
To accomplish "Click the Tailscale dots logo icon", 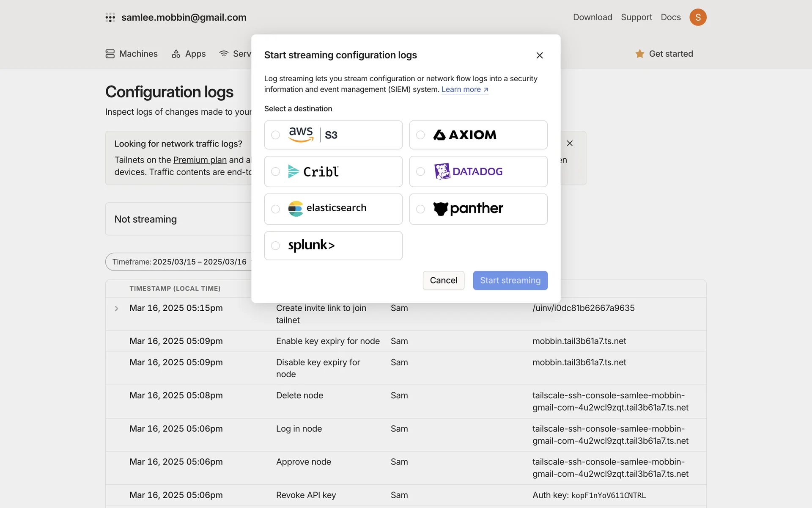I will click(x=110, y=17).
